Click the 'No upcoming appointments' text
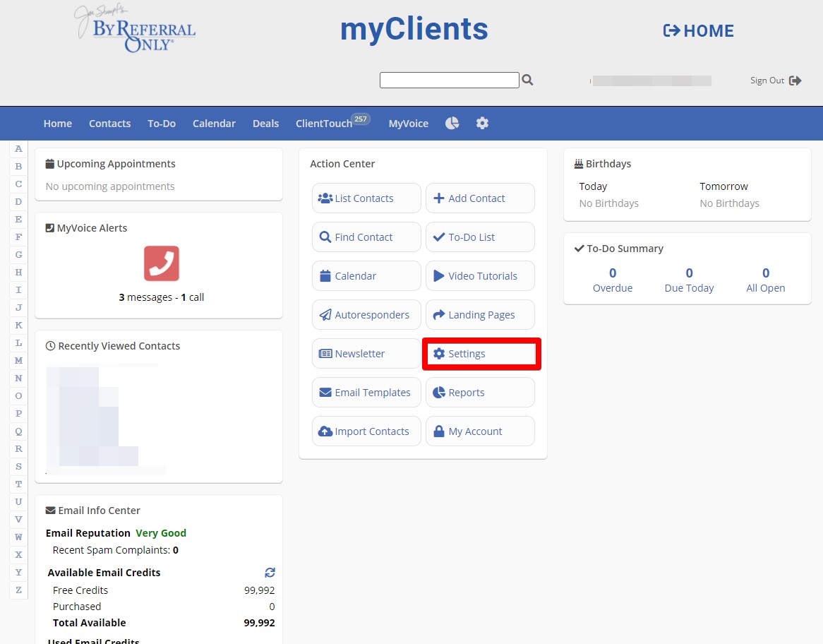Image resolution: width=823 pixels, height=644 pixels. point(110,186)
